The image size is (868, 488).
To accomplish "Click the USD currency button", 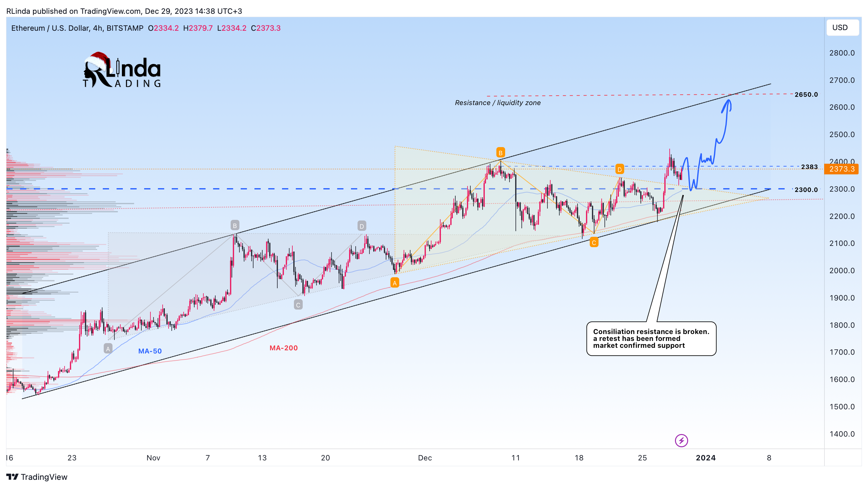I will [x=842, y=28].
